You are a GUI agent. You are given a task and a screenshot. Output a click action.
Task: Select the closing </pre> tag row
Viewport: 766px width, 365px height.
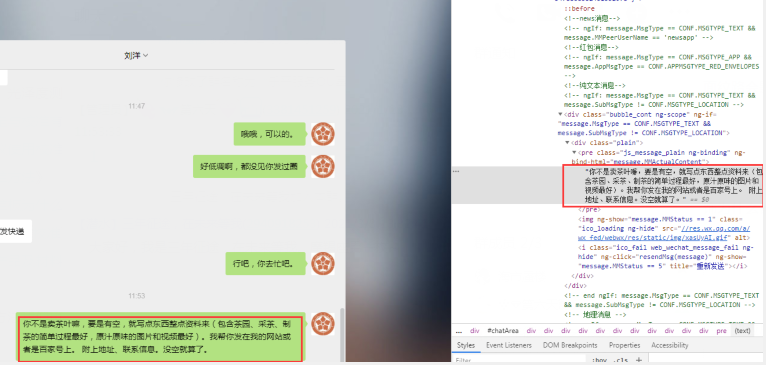589,209
